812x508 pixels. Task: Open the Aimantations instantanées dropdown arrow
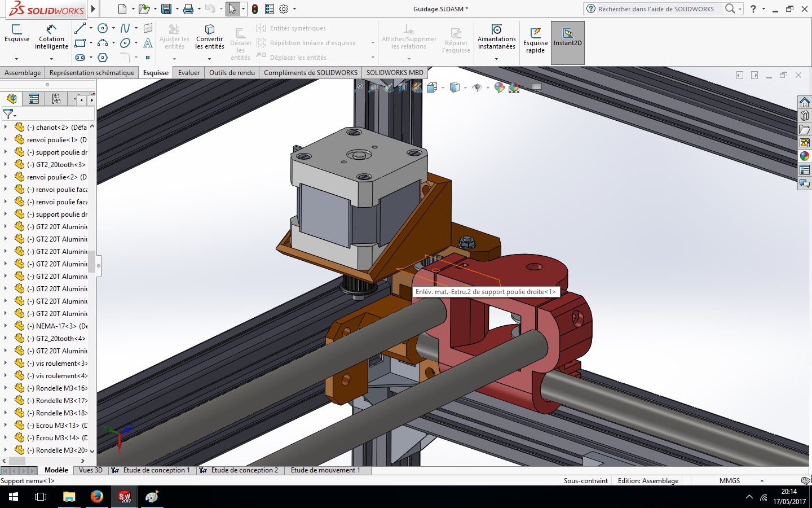pyautogui.click(x=496, y=59)
